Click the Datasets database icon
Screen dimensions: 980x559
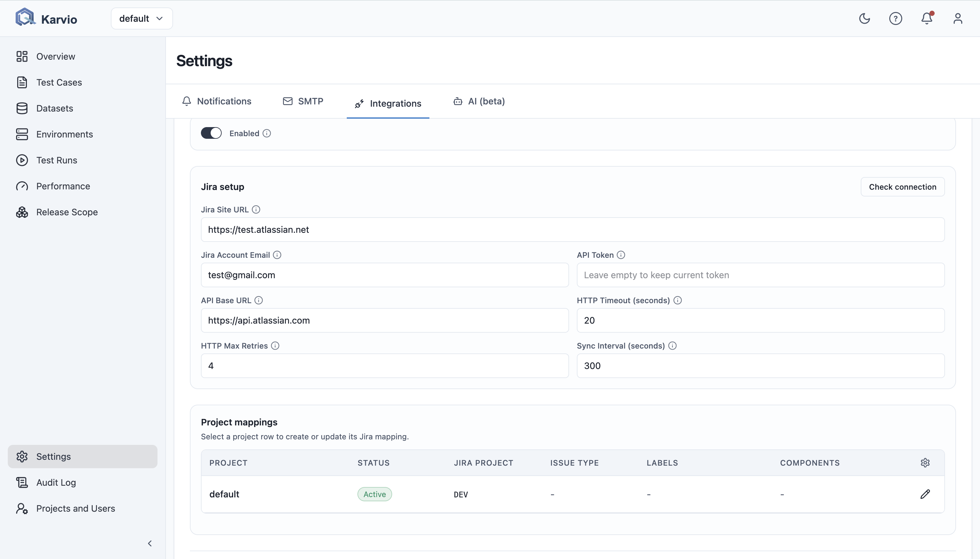point(22,108)
